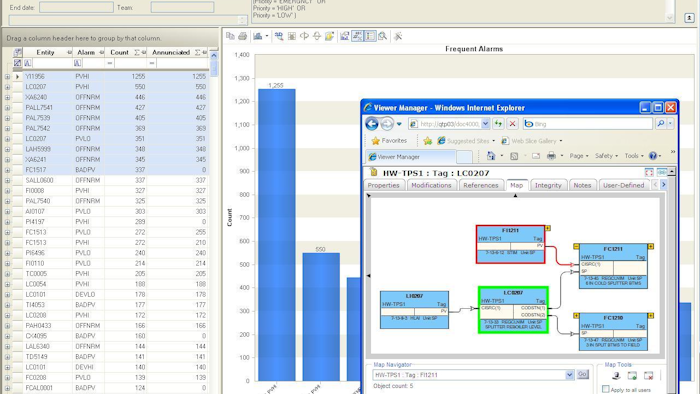Click the zoom magnifier icon in chart toolbar
Image resolution: width=700 pixels, height=394 pixels.
click(x=383, y=36)
